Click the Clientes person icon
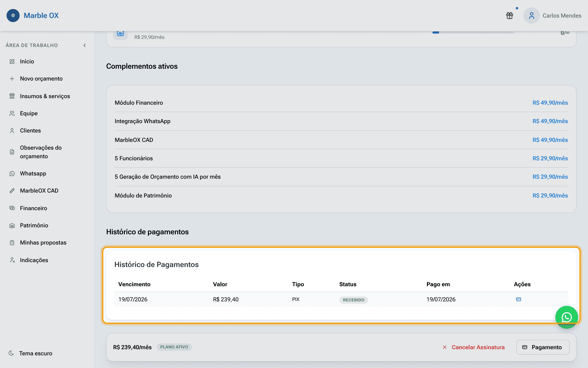This screenshot has height=368, width=588. [x=12, y=131]
